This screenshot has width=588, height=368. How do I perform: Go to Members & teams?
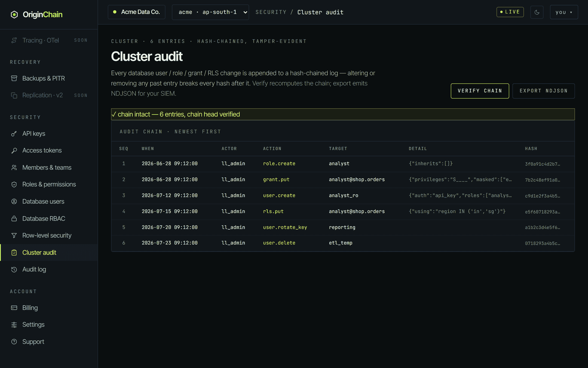[x=49, y=167]
